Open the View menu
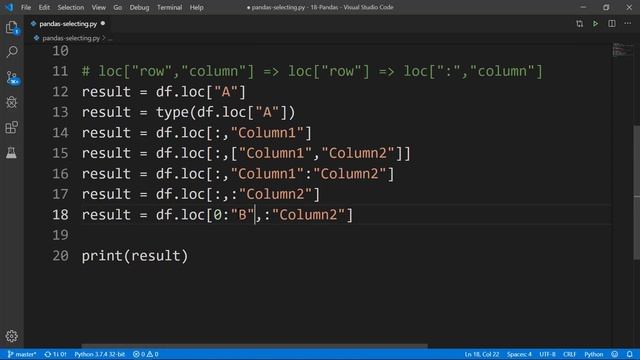 coord(98,7)
